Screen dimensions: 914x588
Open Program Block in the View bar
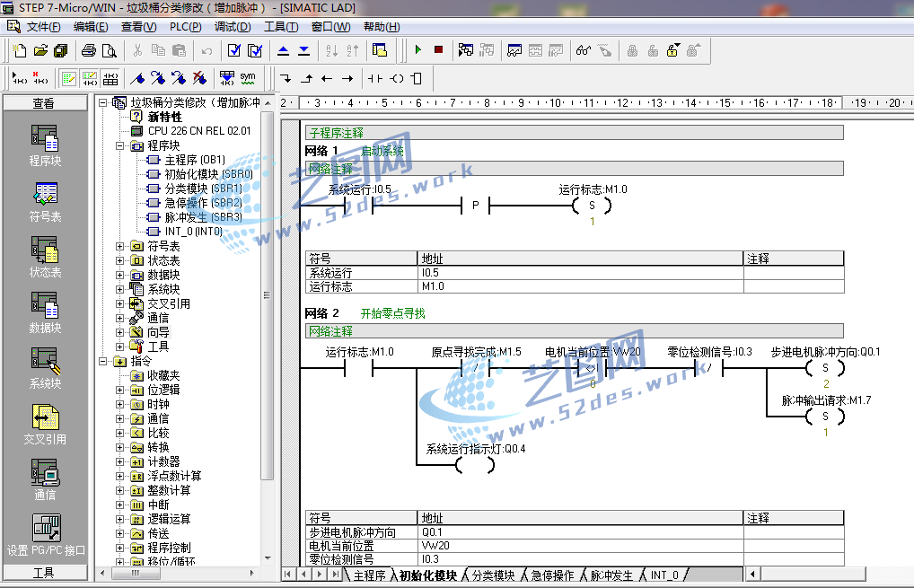[x=45, y=145]
